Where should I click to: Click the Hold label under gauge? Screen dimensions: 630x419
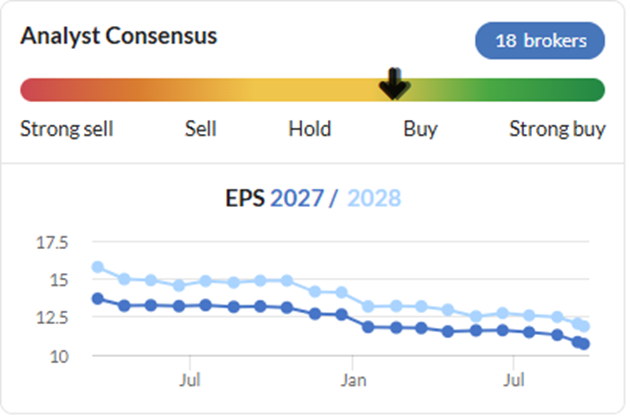click(310, 129)
